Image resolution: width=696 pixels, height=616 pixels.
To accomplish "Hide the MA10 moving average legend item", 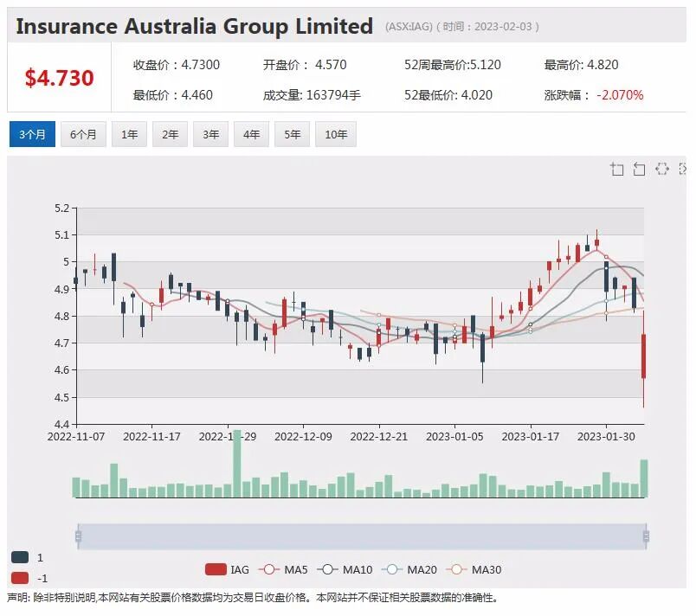I will pyautogui.click(x=345, y=569).
